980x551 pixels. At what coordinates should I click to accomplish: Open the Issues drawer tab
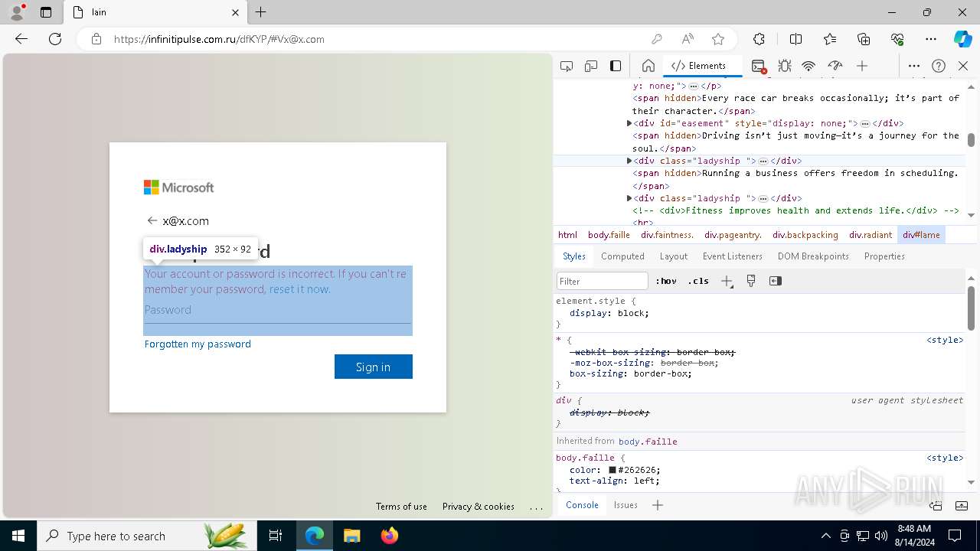point(626,505)
